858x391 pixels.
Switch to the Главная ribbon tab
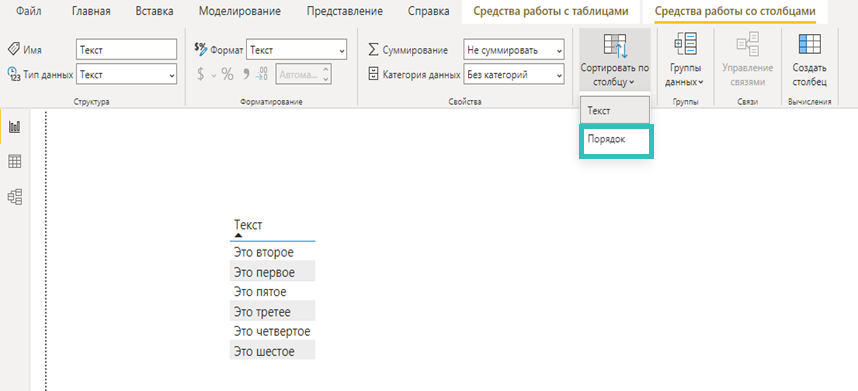pos(91,11)
